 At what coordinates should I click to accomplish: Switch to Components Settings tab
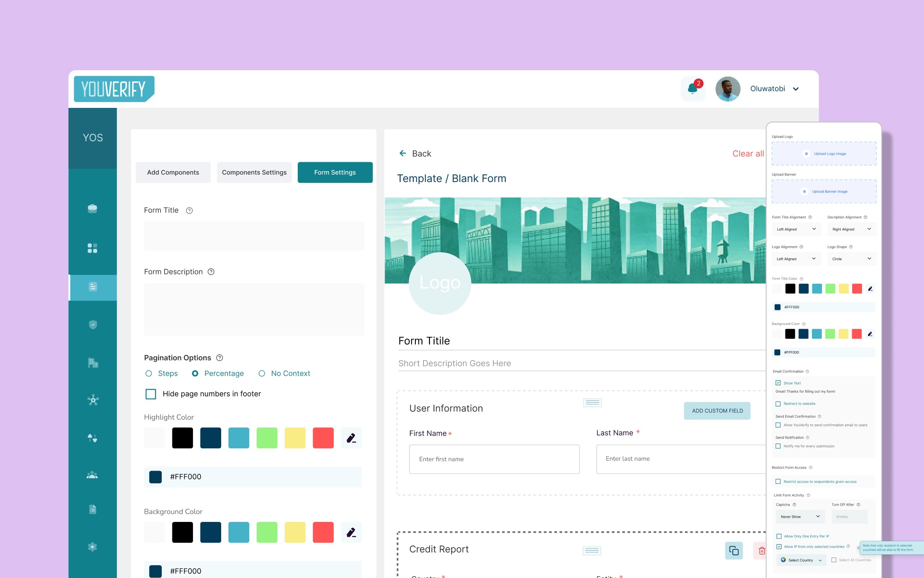click(x=254, y=173)
